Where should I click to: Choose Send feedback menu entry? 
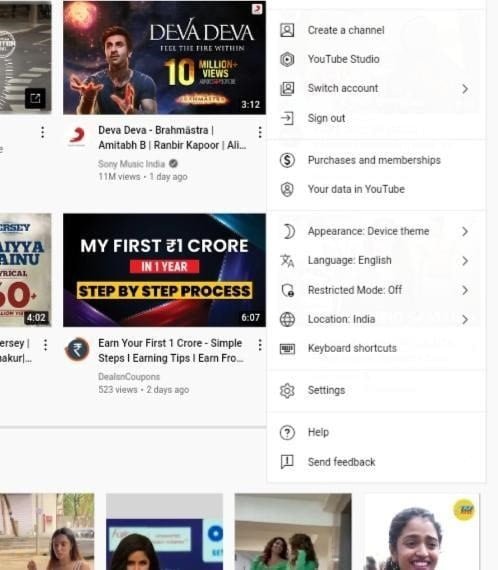[376, 462]
